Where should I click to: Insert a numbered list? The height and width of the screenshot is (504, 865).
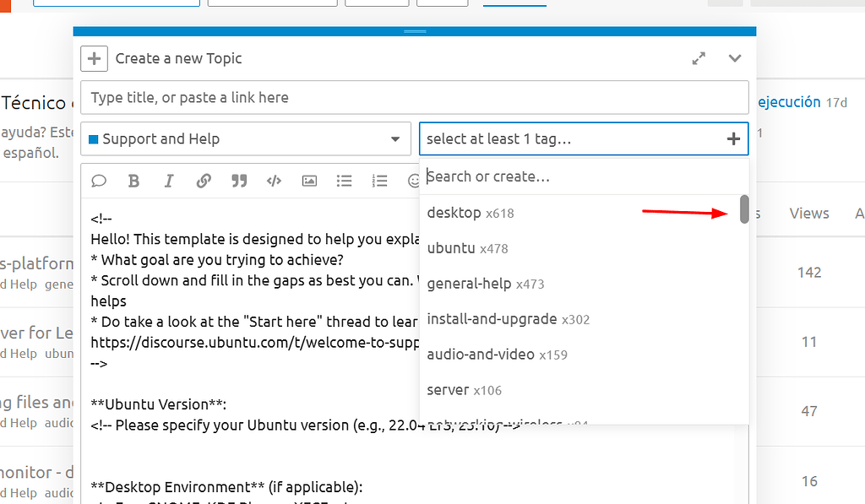379,180
